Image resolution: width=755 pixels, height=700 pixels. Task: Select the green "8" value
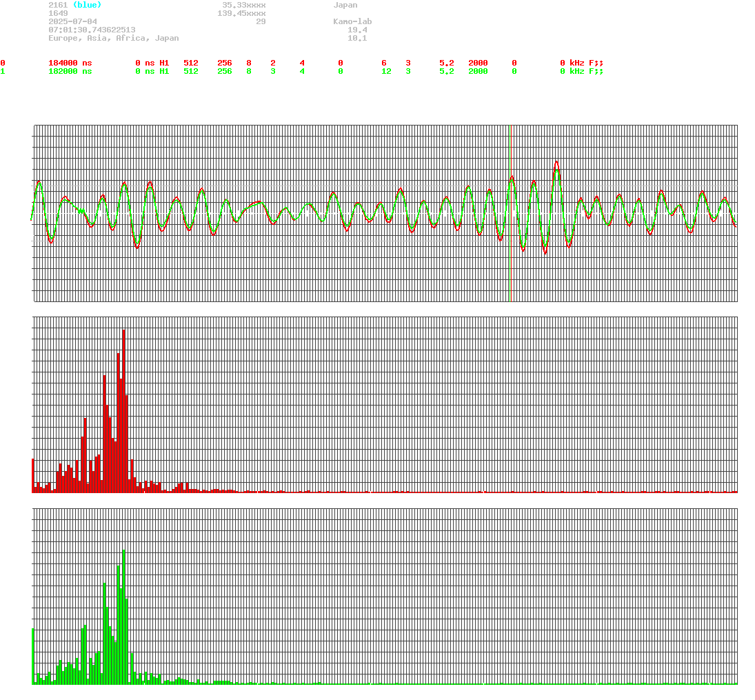(249, 71)
